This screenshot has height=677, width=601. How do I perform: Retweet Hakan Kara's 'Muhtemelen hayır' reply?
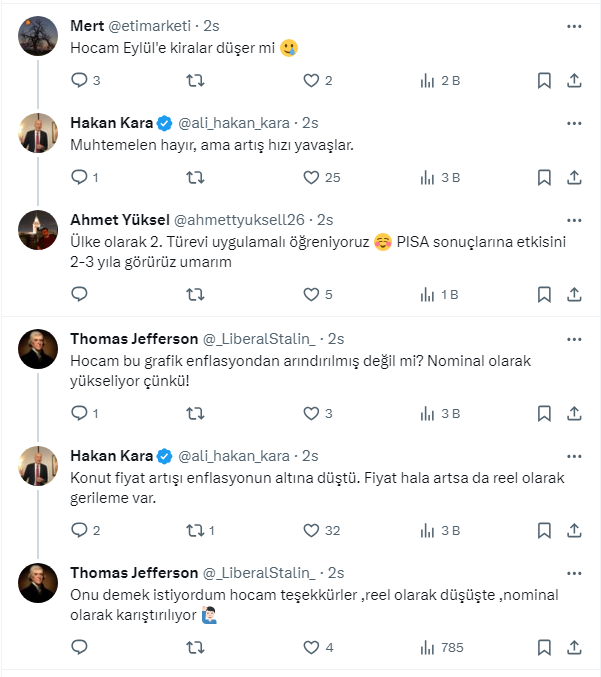pos(196,178)
